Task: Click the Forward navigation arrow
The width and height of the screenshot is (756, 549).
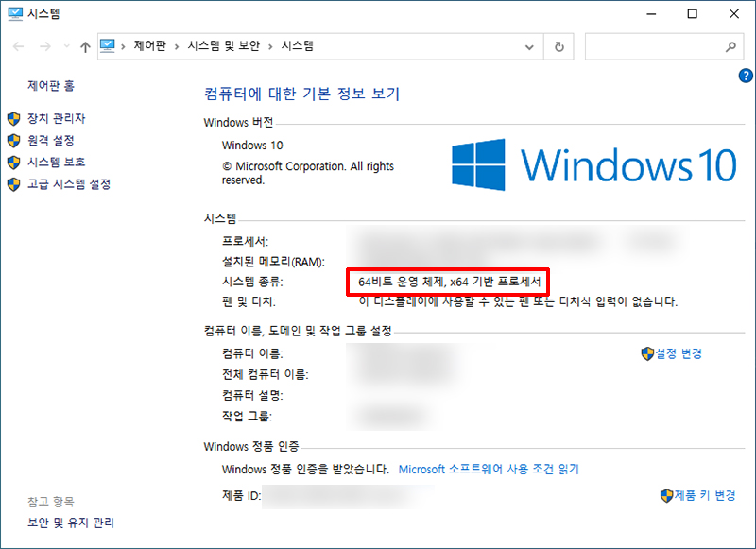Action: pyautogui.click(x=44, y=46)
